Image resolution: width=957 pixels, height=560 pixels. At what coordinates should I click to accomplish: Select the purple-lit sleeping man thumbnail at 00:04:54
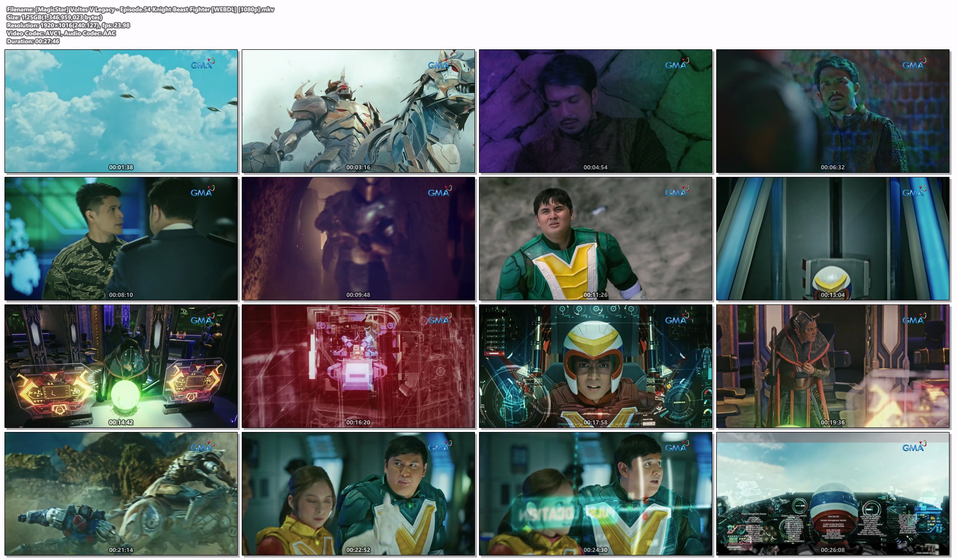tap(596, 111)
